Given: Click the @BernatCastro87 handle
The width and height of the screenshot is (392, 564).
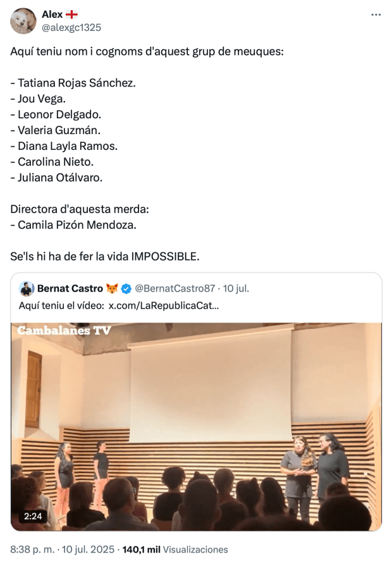Looking at the screenshot, I should click(x=175, y=288).
